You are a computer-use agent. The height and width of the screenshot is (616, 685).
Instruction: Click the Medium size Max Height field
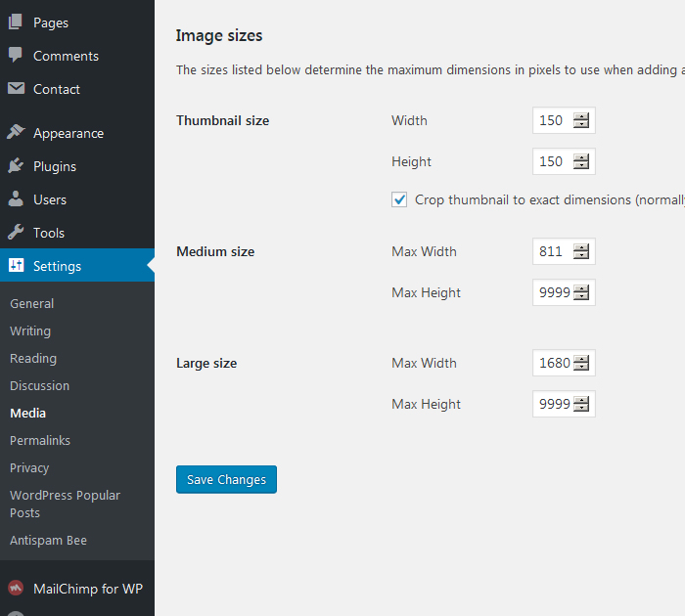(564, 292)
